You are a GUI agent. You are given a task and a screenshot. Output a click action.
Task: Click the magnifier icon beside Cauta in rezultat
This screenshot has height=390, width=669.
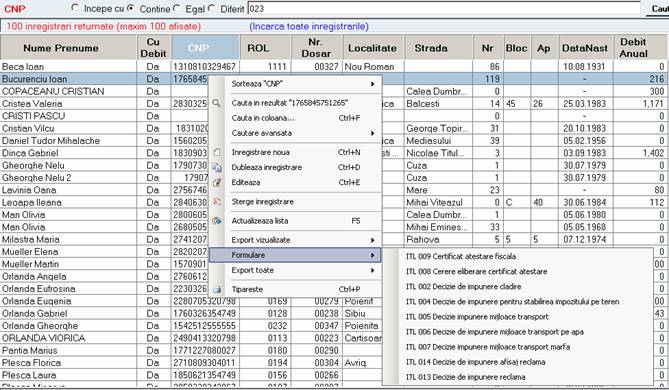(216, 103)
